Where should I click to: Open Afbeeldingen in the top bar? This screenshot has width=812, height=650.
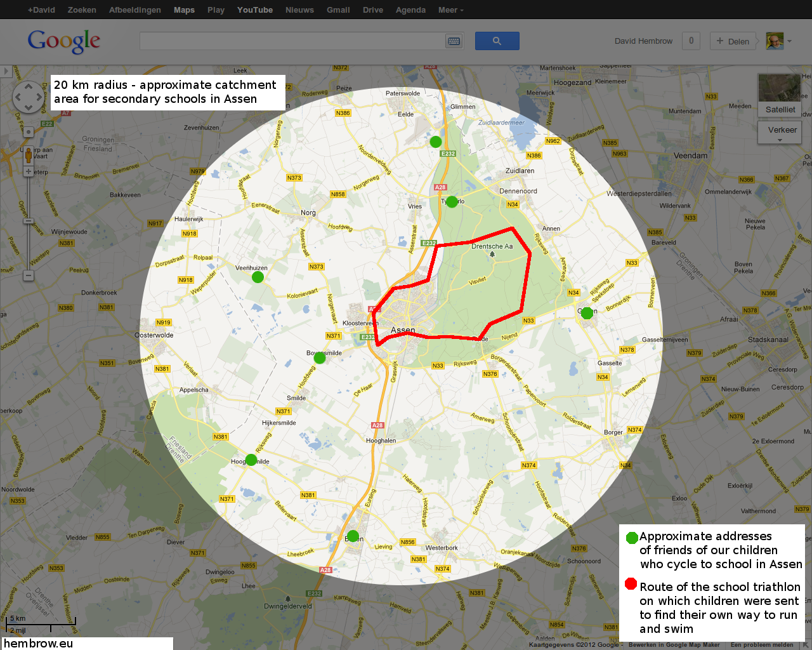pos(135,10)
